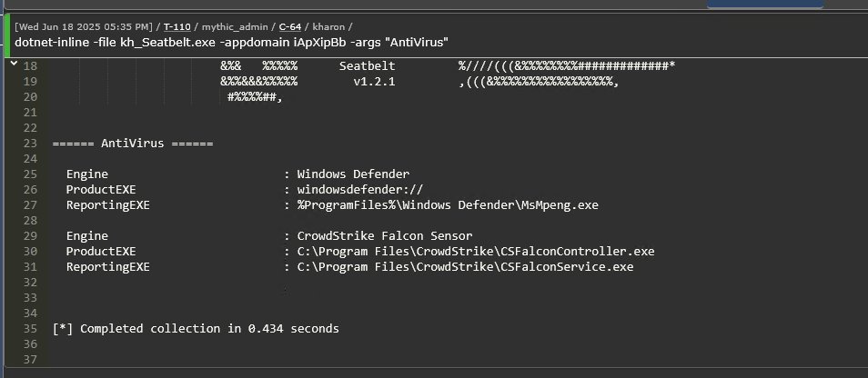Click the green status bar on the task

[x=6, y=36]
